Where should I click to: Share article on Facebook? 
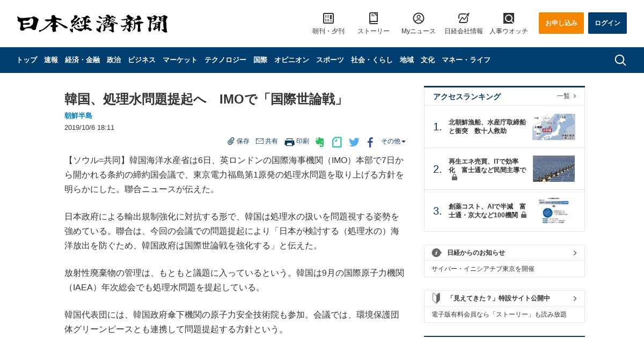[x=370, y=142]
